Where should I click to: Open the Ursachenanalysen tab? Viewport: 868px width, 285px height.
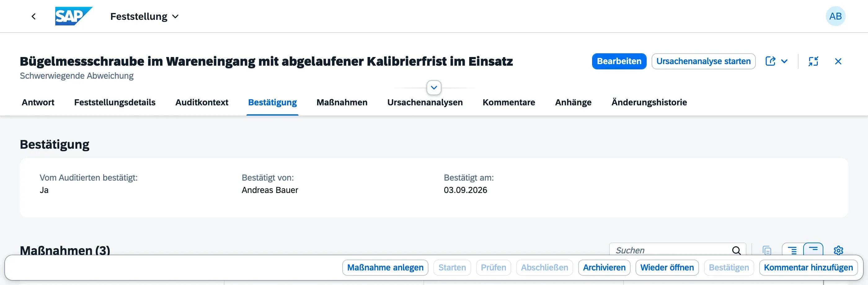pyautogui.click(x=425, y=103)
